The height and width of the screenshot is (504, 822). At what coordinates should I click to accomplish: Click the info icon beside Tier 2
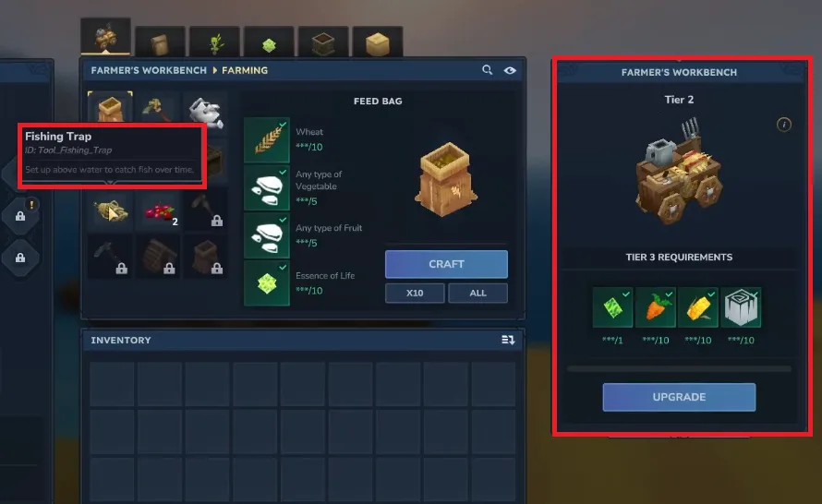pos(784,125)
